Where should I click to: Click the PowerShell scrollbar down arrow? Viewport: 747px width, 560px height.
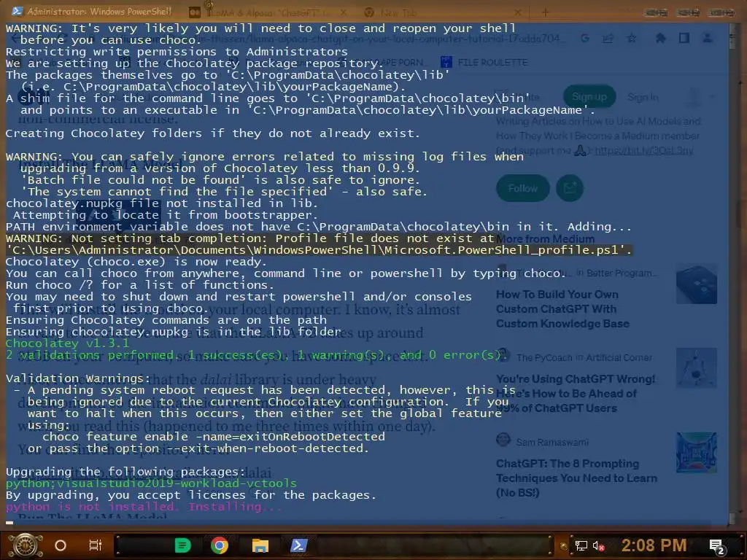point(732,519)
